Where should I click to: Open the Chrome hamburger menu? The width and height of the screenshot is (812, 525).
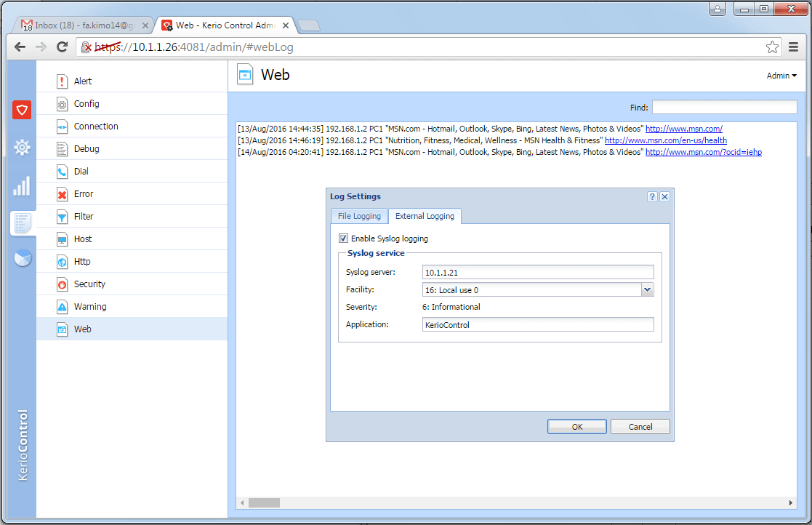coord(794,47)
